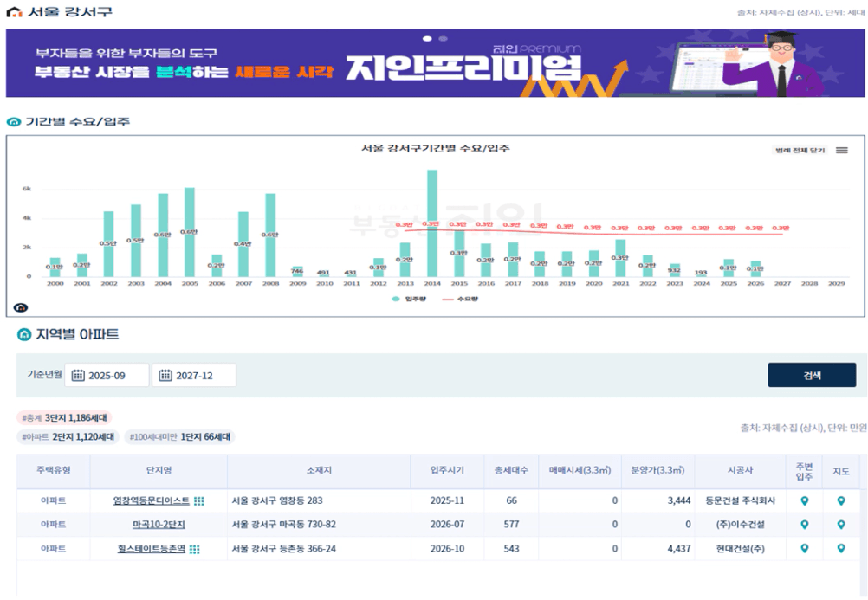This screenshot has width=868, height=600.
Task: Click address 서울 강서구 등촌동 366-24
Action: pos(283,549)
